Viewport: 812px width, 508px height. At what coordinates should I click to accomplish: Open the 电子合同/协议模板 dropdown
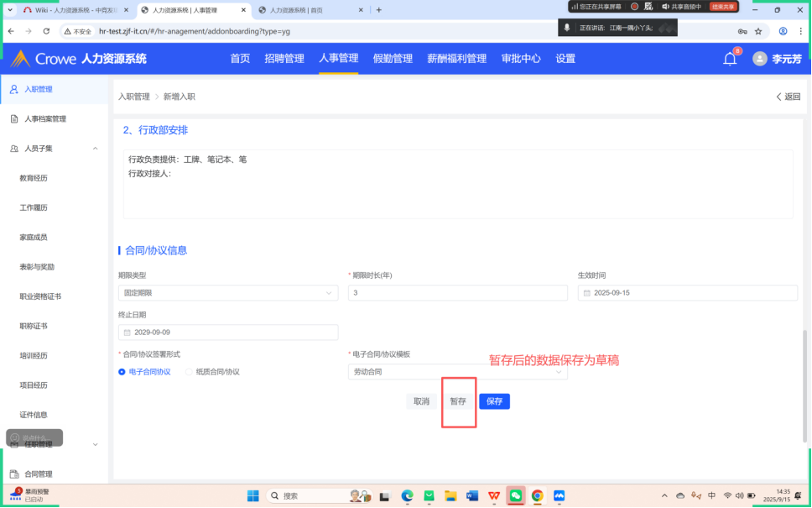457,371
